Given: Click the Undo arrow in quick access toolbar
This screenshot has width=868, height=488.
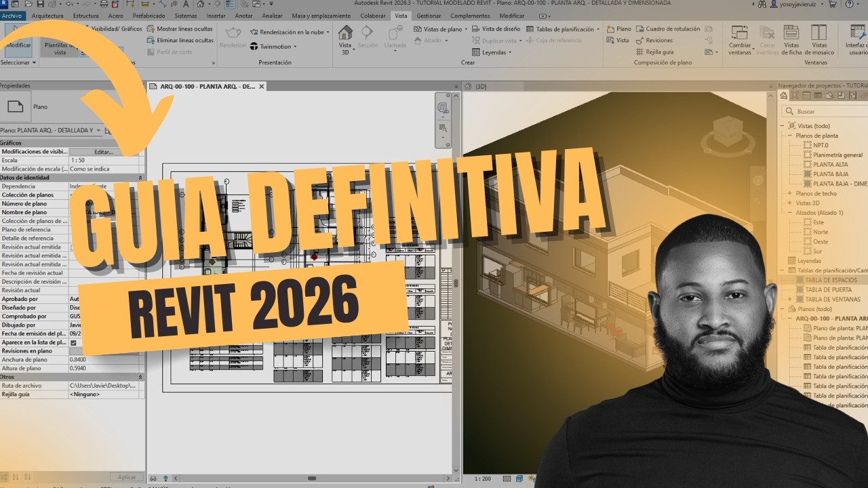Looking at the screenshot, I should (x=70, y=3).
